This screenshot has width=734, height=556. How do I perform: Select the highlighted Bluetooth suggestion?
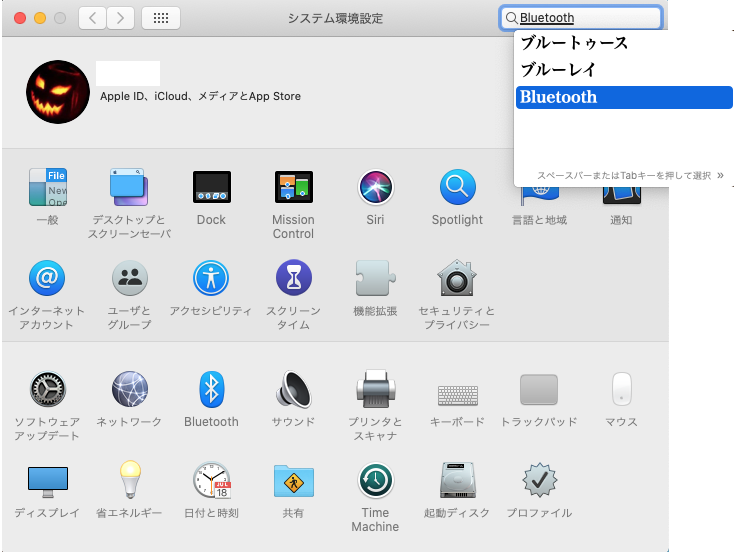click(624, 97)
